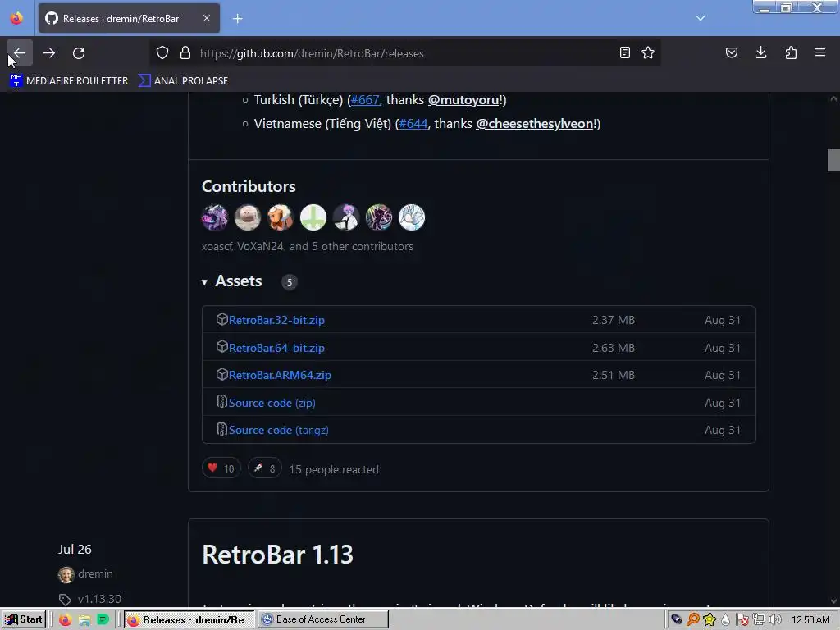Click the first contributor avatar
Viewport: 840px width, 630px height.
click(215, 217)
